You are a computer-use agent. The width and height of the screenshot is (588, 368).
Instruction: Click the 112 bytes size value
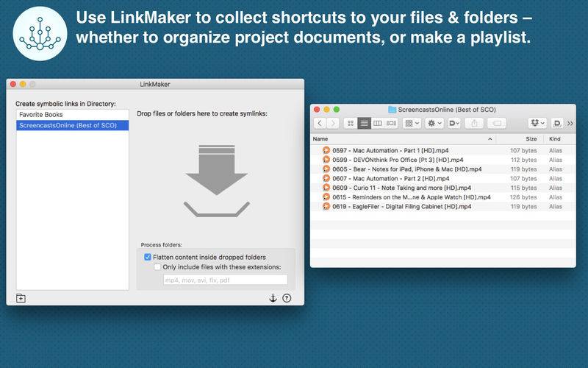524,160
